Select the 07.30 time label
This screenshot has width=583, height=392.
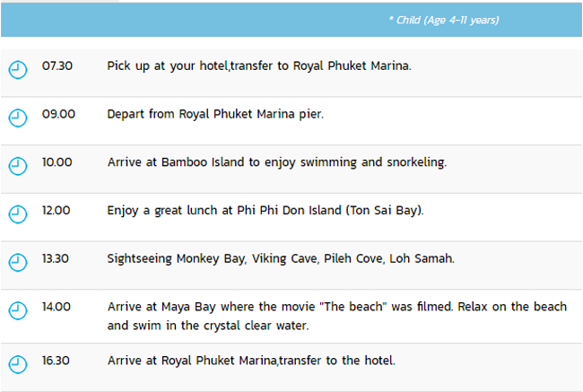pos(57,65)
